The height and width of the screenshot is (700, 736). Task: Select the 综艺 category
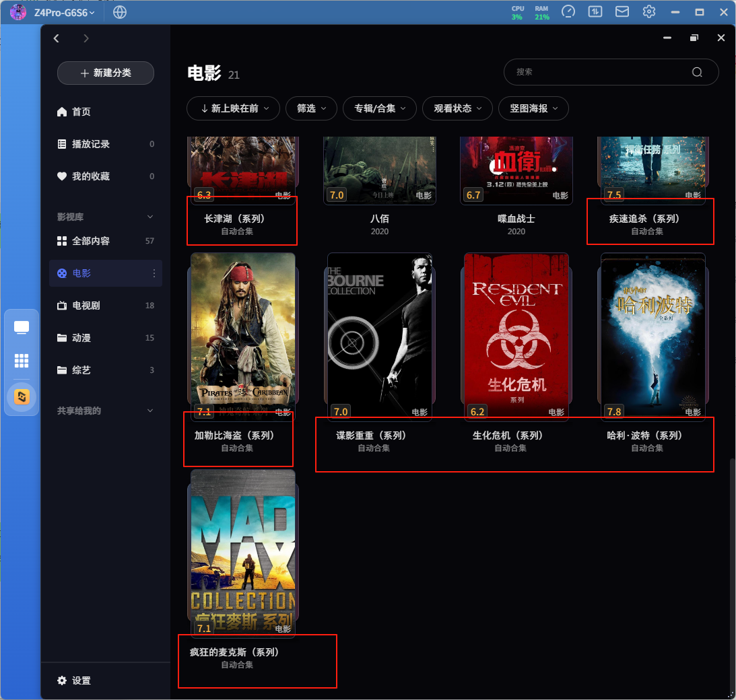pos(106,370)
